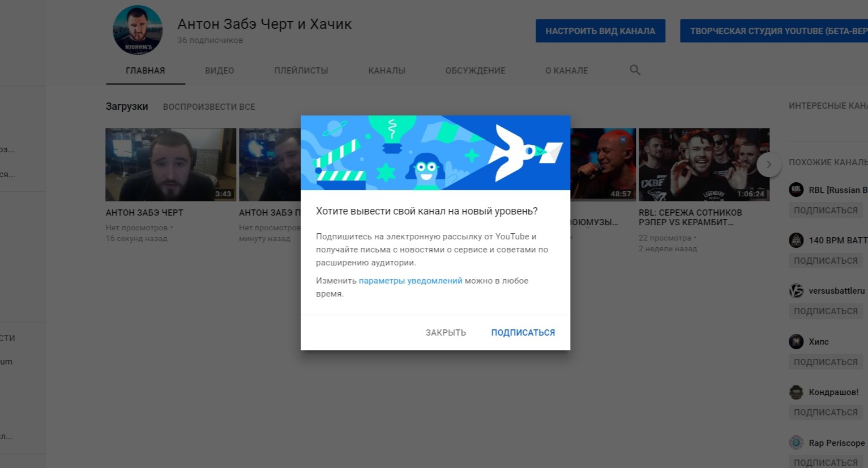Open the Антон Забэ channel avatar
This screenshot has width=868, height=468.
tap(138, 30)
